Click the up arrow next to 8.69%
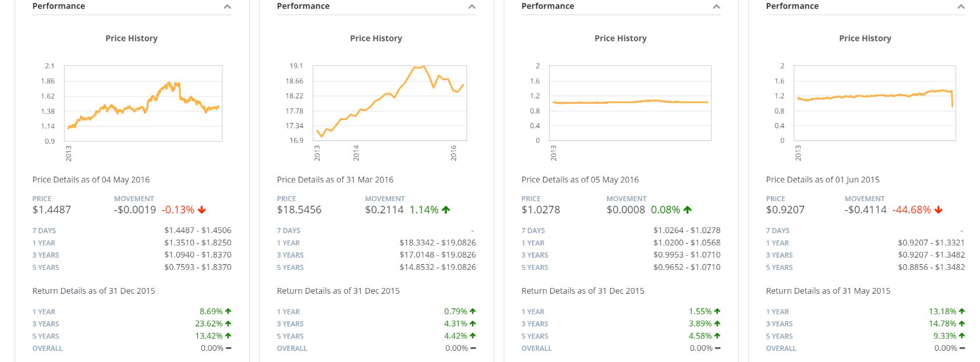This screenshot has height=362, width=980. (228, 311)
